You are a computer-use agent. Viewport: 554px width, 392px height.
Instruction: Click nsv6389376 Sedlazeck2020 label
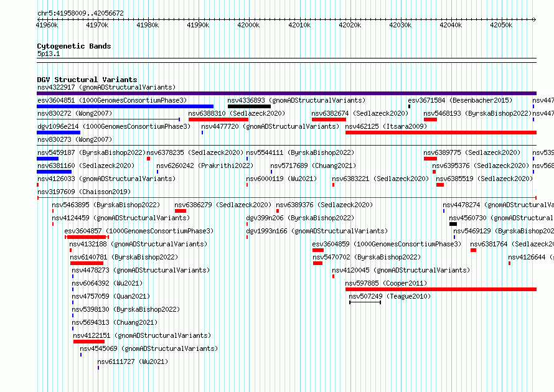pos(324,205)
